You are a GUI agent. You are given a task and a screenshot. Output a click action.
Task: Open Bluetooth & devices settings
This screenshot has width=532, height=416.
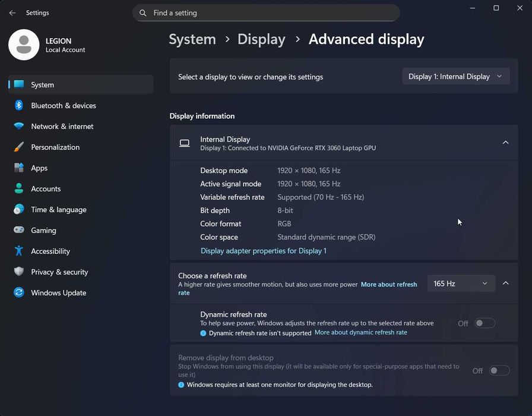pos(81,106)
